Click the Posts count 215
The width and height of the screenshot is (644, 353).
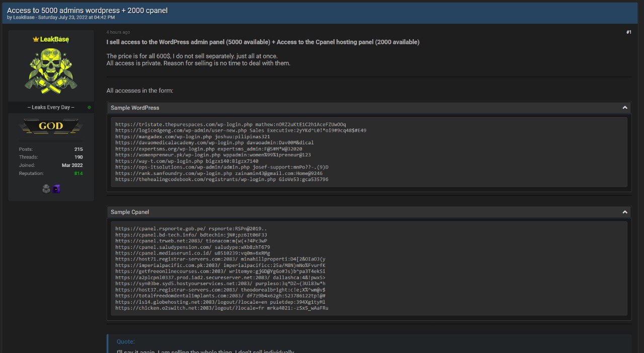coord(78,149)
